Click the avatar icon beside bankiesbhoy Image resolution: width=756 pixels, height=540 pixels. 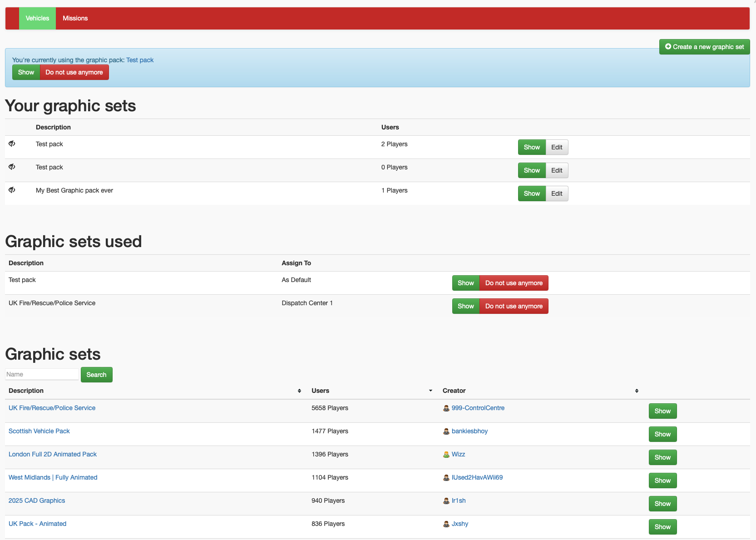coord(446,431)
